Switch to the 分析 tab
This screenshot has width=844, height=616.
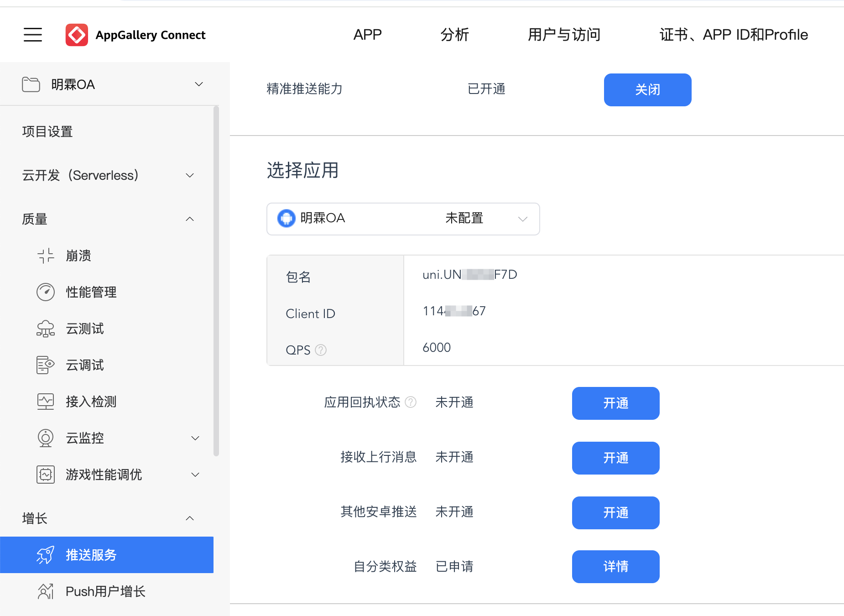pos(454,35)
